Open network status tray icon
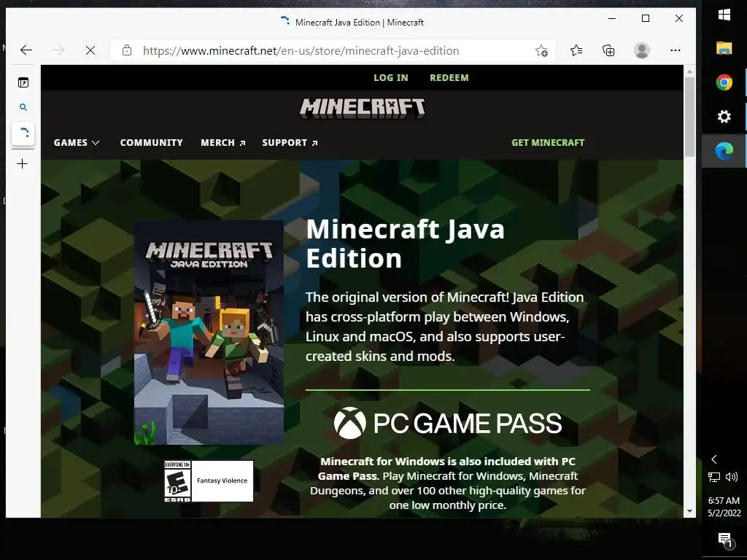Viewport: 747px width, 560px height. (713, 477)
